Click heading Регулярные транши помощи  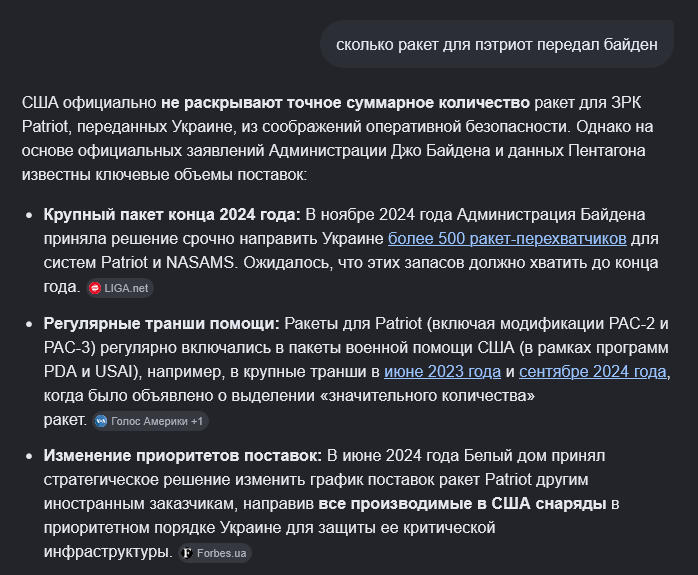162,324
